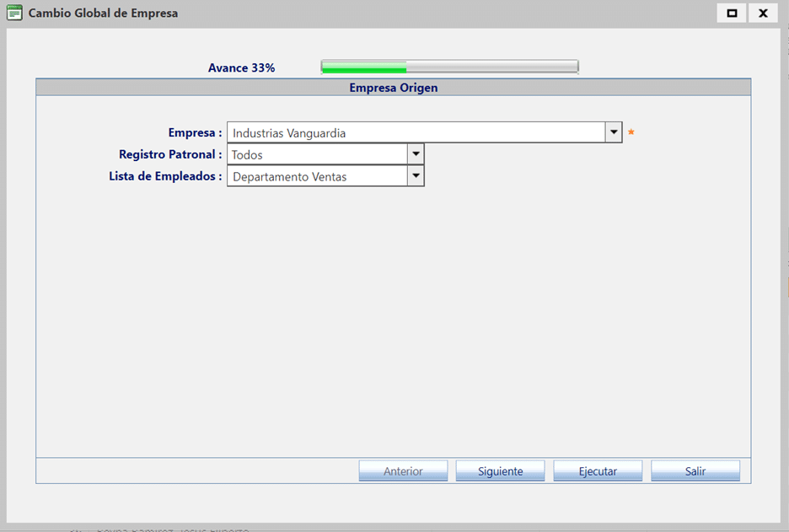789x532 pixels.
Task: Exit the wizard using the Salir button
Action: tap(695, 471)
